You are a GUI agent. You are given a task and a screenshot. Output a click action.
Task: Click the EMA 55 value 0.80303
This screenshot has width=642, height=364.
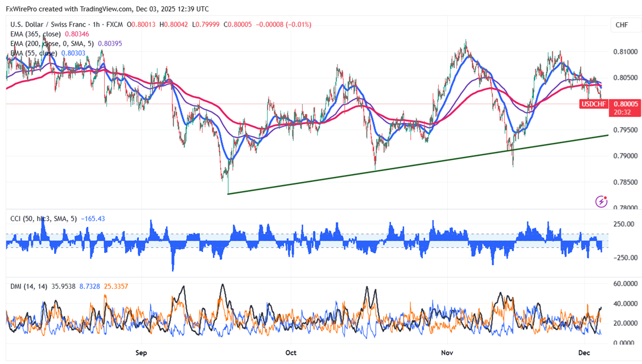coord(73,53)
